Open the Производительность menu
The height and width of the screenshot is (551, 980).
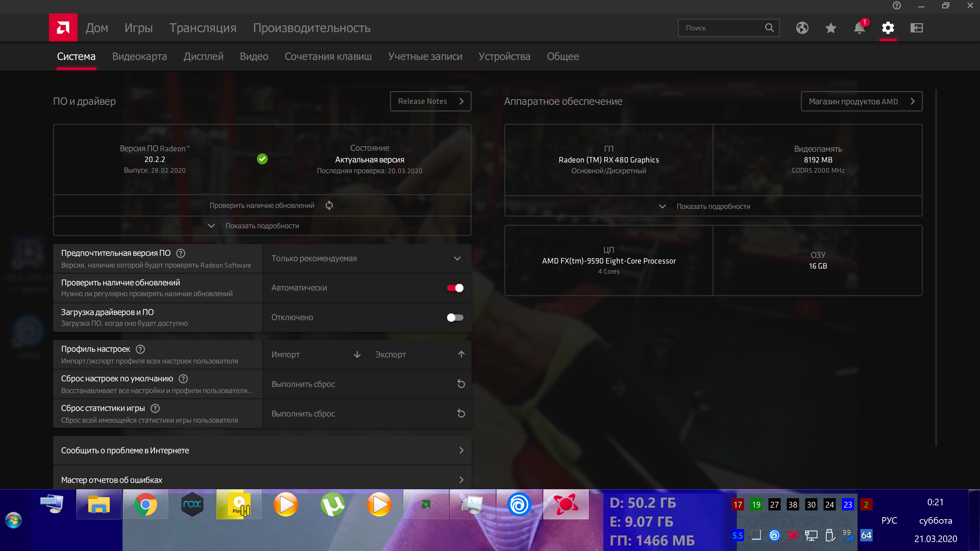[x=312, y=28]
